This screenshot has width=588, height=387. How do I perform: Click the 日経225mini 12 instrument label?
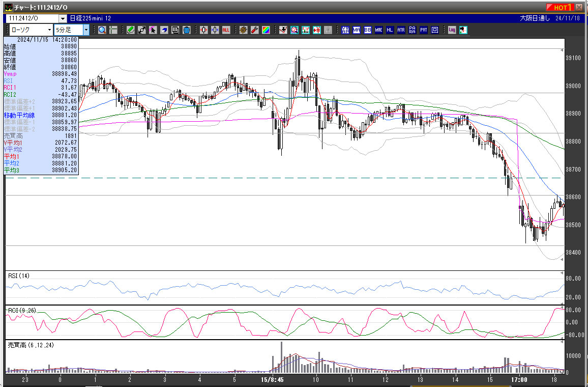(91, 18)
